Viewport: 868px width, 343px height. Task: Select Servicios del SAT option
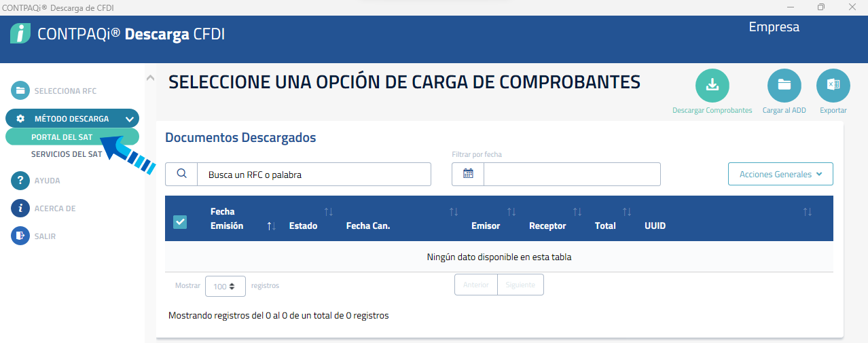pyautogui.click(x=67, y=154)
